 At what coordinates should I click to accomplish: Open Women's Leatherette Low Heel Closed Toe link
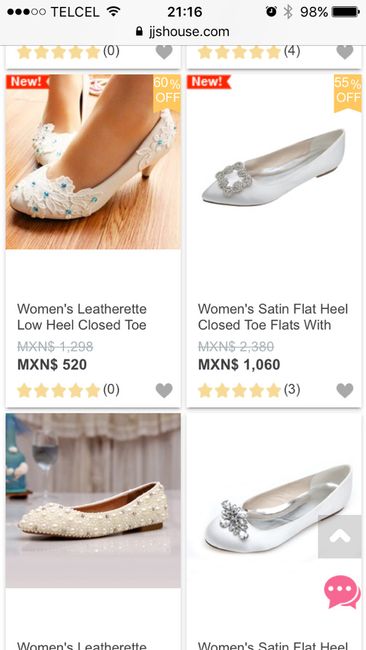(82, 317)
